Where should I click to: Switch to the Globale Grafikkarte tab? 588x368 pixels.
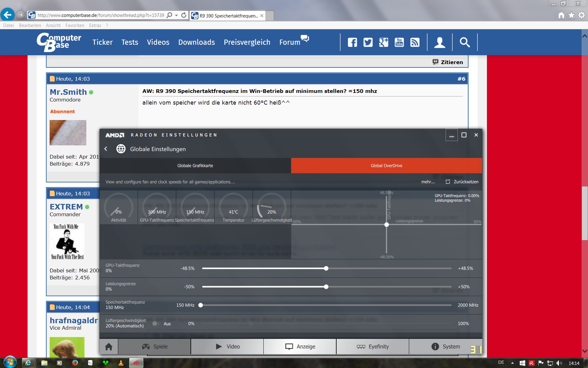[x=195, y=166]
